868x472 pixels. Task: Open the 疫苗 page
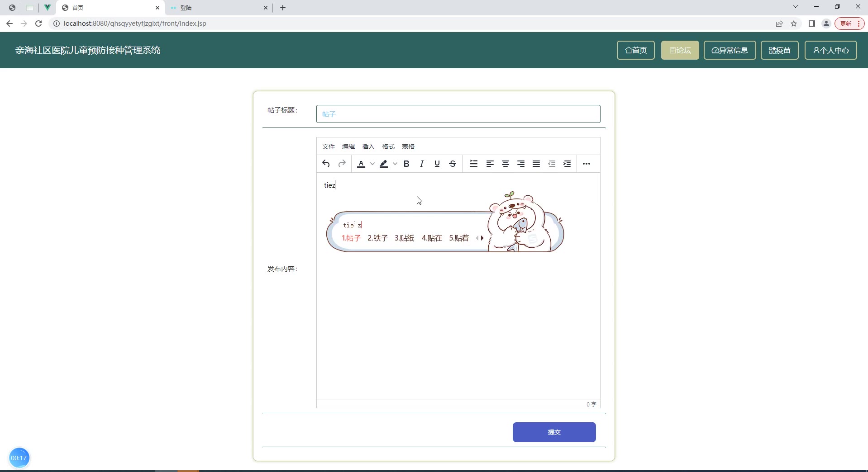click(780, 50)
